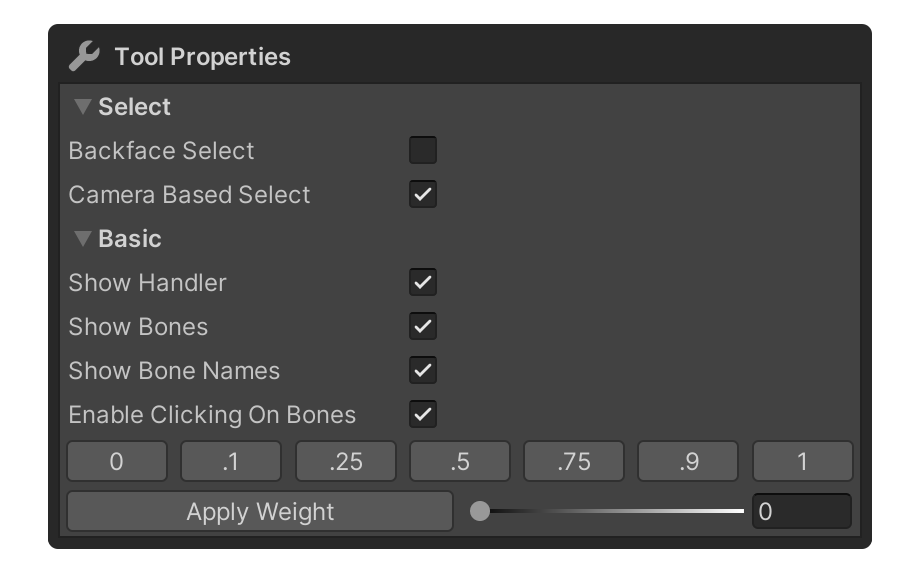Focus the weight value input field
This screenshot has width=920, height=568.
801,512
